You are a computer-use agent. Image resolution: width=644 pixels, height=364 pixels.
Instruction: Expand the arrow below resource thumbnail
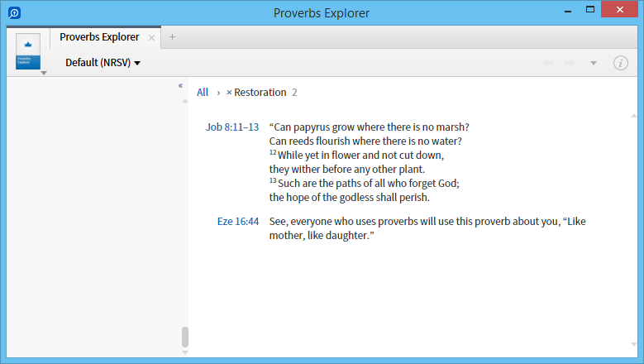pyautogui.click(x=44, y=73)
